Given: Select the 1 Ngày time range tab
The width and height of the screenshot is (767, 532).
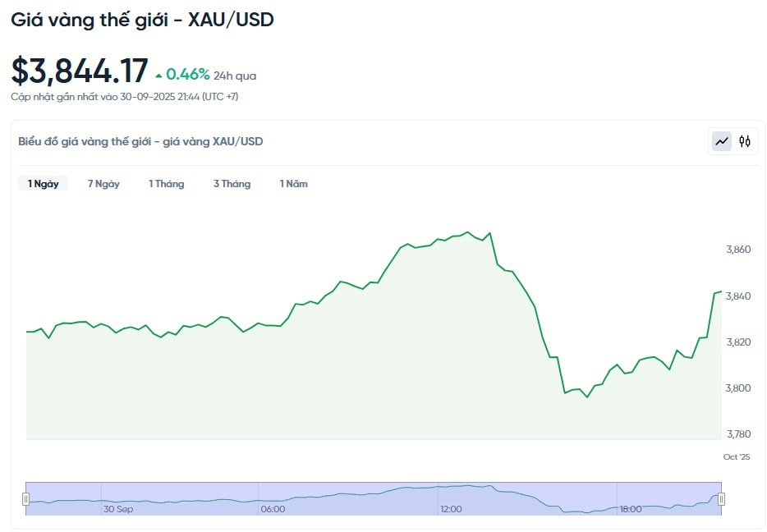Looking at the screenshot, I should pyautogui.click(x=43, y=184).
